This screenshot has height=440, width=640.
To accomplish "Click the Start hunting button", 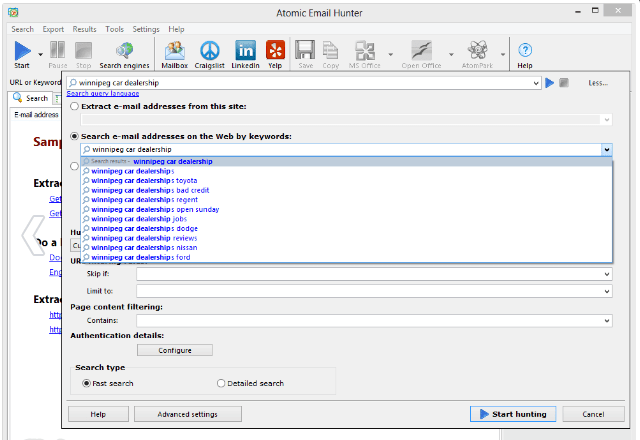I will [x=513, y=414].
